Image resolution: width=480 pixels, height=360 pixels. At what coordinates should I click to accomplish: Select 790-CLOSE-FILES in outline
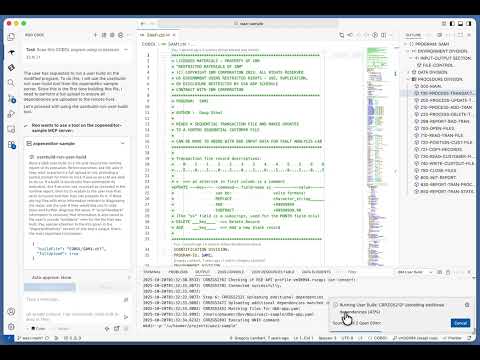click(x=438, y=170)
